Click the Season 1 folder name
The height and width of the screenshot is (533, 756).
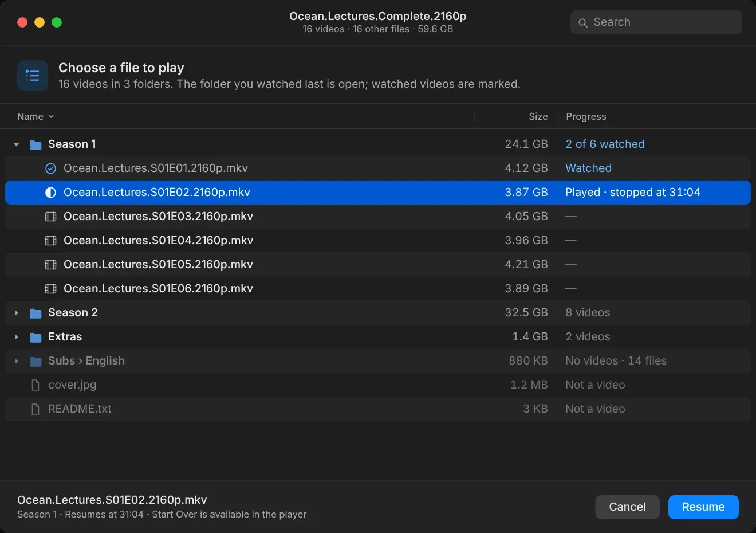coord(72,144)
